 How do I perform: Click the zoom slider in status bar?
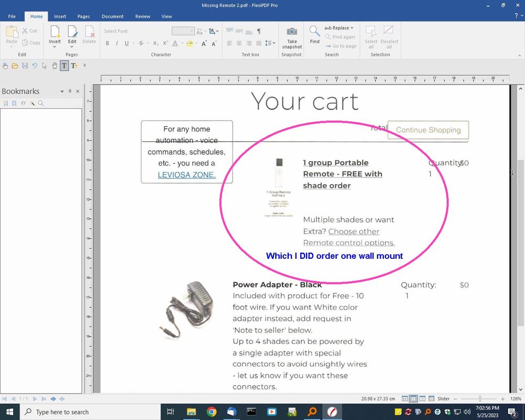pos(479,399)
